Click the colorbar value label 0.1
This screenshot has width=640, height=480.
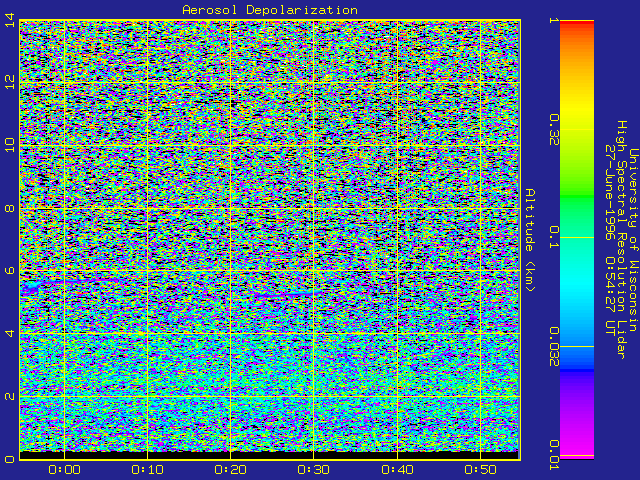(554, 237)
